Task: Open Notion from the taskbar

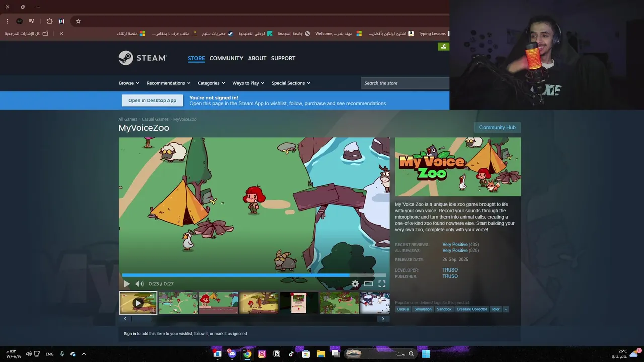Action: point(276,354)
